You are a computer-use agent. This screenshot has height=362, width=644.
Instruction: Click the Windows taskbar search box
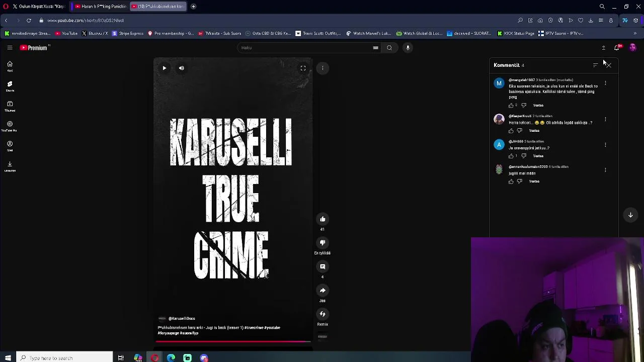click(x=64, y=358)
